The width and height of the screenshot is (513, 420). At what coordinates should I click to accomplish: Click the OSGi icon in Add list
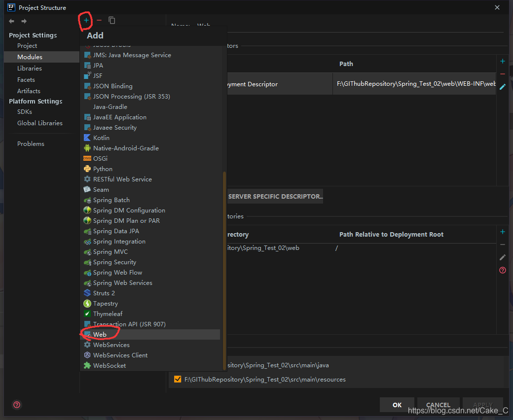pos(87,159)
